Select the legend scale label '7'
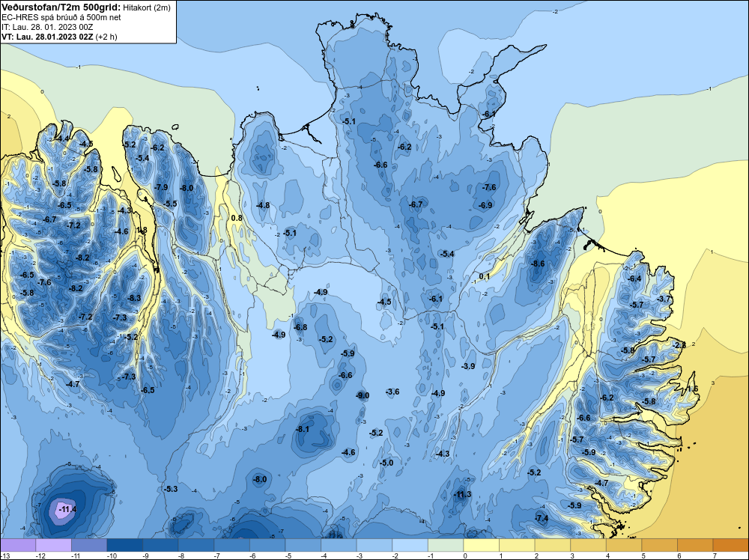This screenshot has height=560, width=749. pyautogui.click(x=715, y=556)
